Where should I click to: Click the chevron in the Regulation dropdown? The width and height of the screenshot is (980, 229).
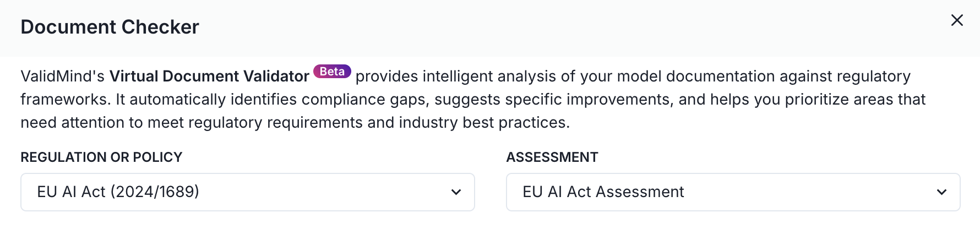tap(456, 192)
